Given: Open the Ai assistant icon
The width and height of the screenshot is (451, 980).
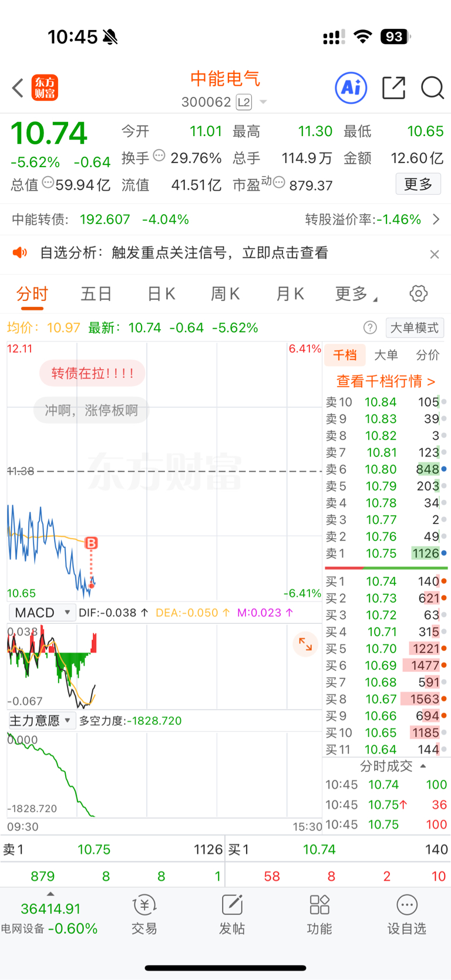Looking at the screenshot, I should pyautogui.click(x=351, y=88).
